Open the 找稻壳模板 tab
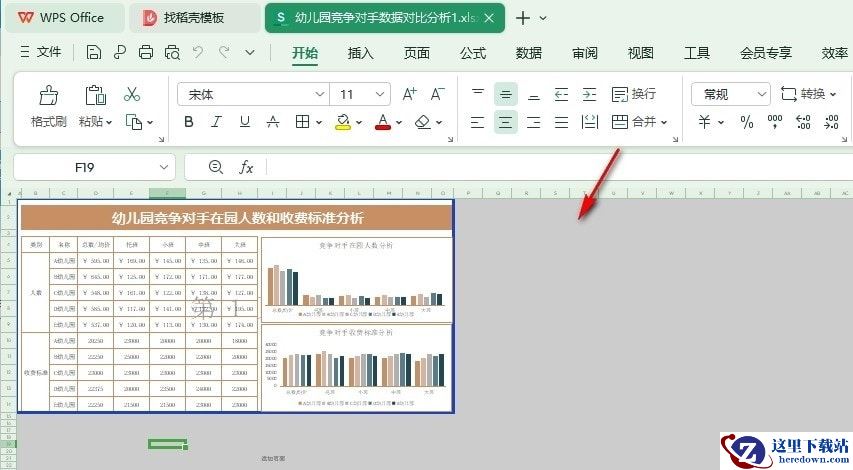853x470 pixels. [x=194, y=18]
